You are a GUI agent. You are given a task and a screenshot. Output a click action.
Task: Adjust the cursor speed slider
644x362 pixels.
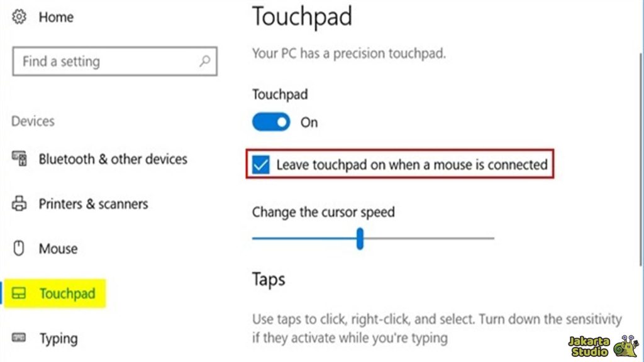pos(360,239)
